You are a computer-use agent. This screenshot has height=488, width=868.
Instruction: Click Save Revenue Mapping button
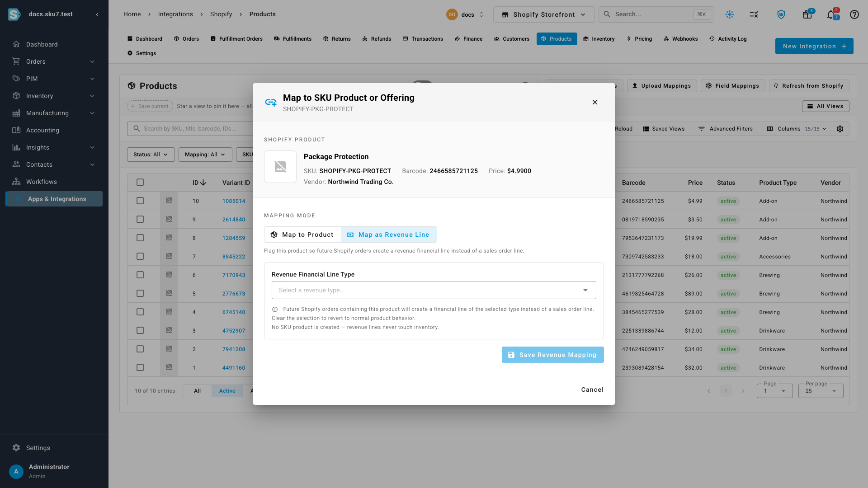pos(552,355)
